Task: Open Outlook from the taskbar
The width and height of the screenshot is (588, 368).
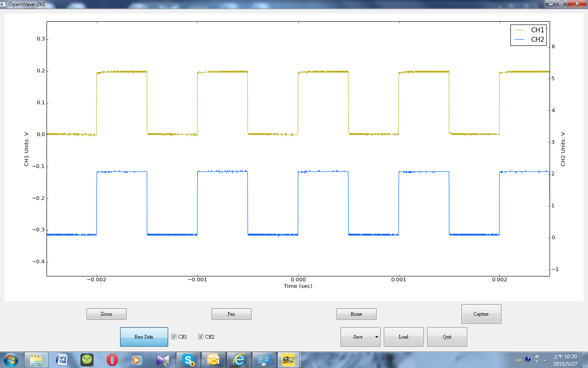Action: click(x=213, y=360)
